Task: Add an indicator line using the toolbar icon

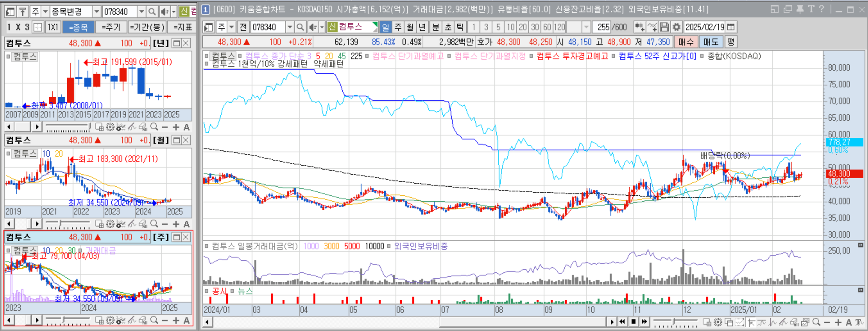Action: (652, 27)
